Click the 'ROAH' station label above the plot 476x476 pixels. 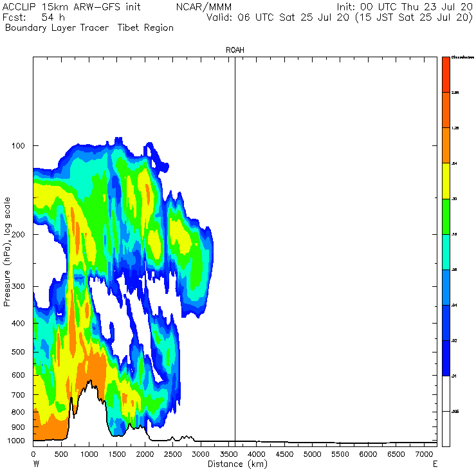235,50
